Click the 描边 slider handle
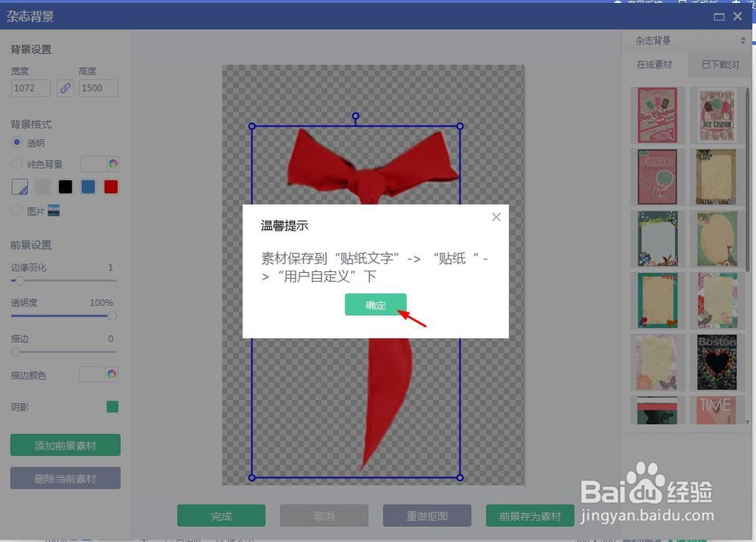 point(16,352)
